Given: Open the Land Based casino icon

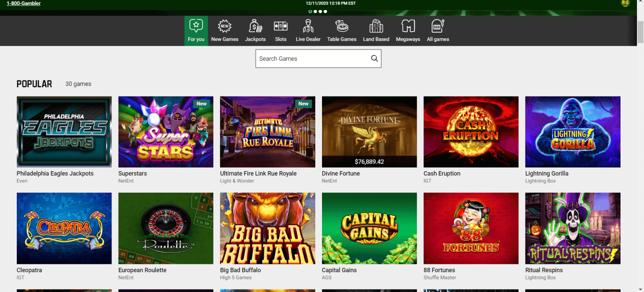Looking at the screenshot, I should [x=376, y=26].
